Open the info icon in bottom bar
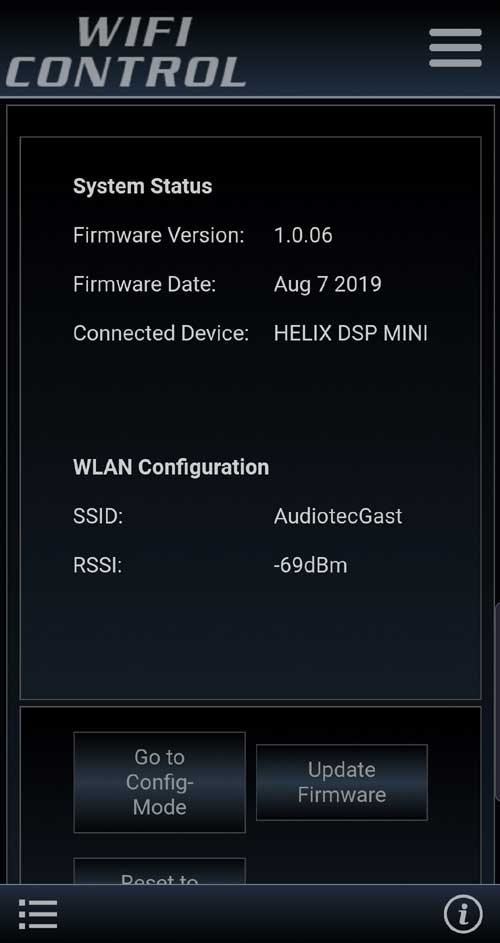The height and width of the screenshot is (943, 500). point(463,914)
